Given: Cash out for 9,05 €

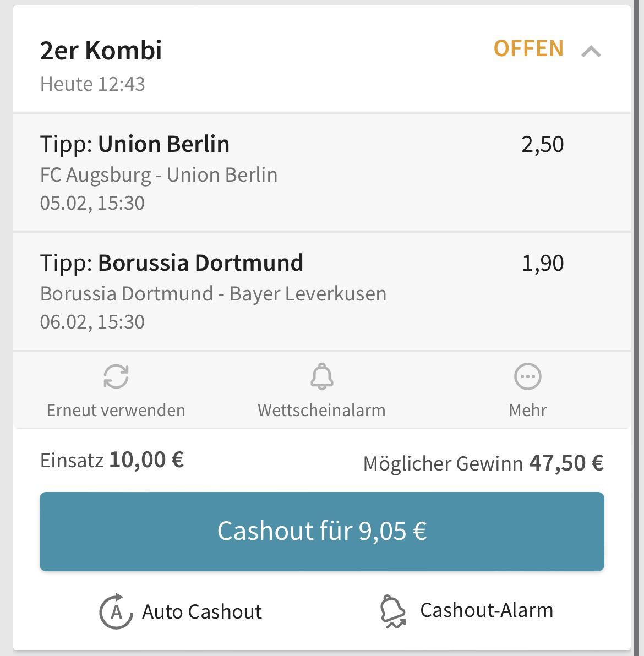Looking at the screenshot, I should tap(322, 531).
